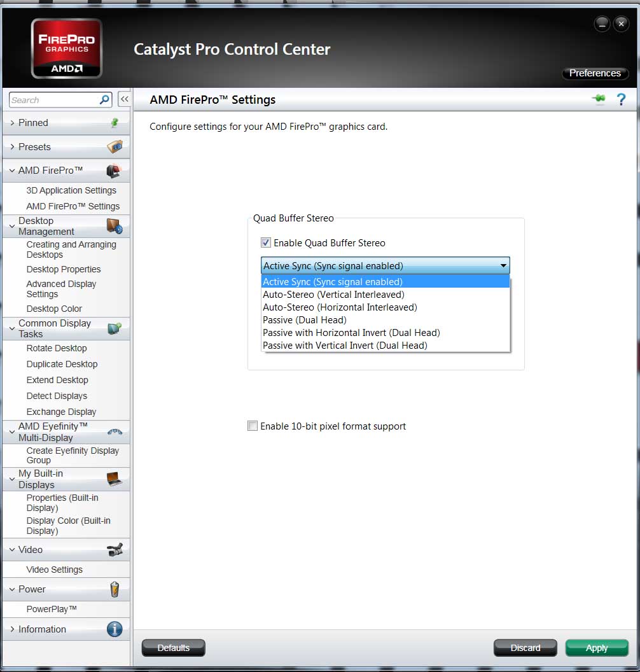Select Active Sync (Sync signal enabled) option
640x672 pixels.
(385, 281)
